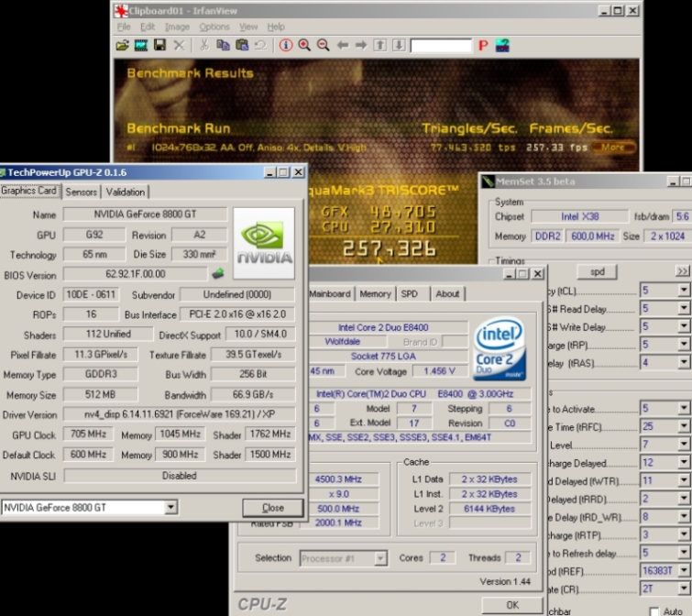Screen dimensions: 692x616
Task: Open the Read Delay dropdown in MemSet
Action: [684, 308]
